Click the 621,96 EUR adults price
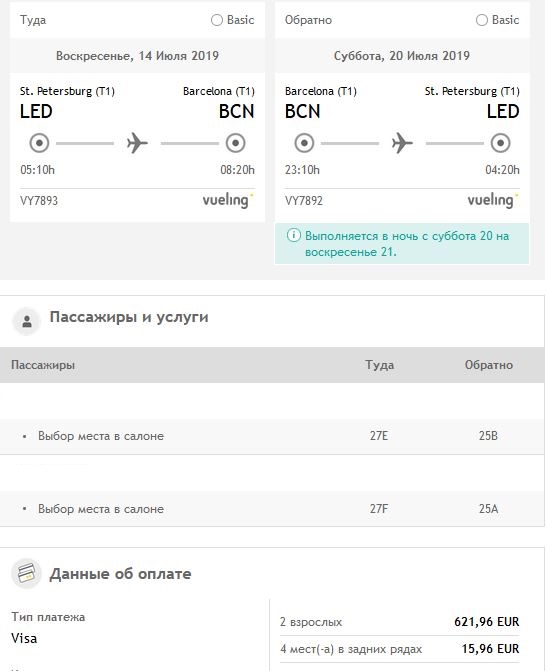Image resolution: width=546 pixels, height=671 pixels. [x=487, y=621]
